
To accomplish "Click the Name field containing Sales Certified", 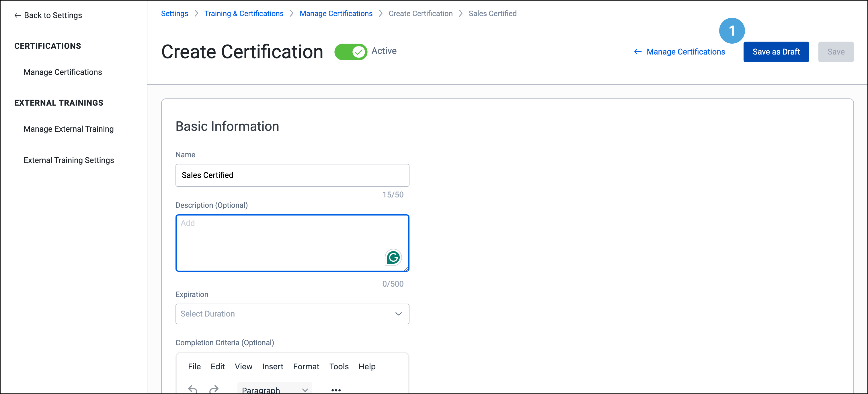I will coord(292,175).
